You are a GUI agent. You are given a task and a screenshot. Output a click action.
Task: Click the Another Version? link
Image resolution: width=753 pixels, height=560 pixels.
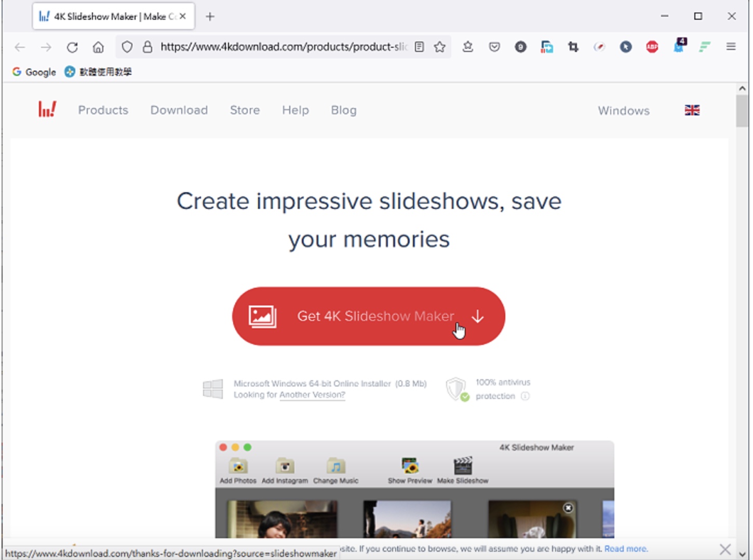pyautogui.click(x=312, y=395)
